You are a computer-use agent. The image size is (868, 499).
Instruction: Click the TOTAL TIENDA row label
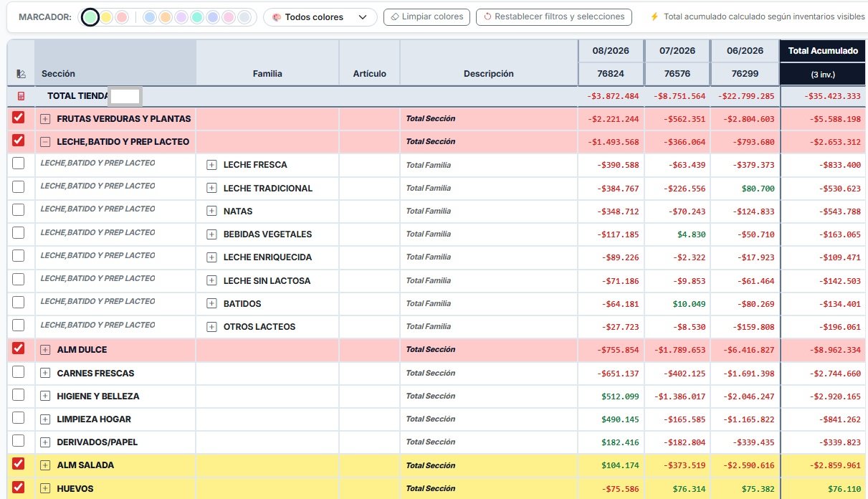tap(78, 96)
